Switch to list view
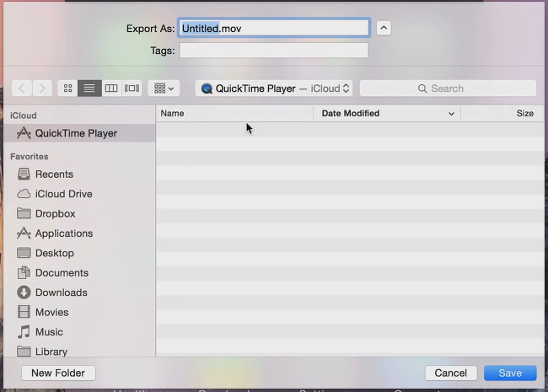Viewport: 548px width, 392px height. coord(89,89)
